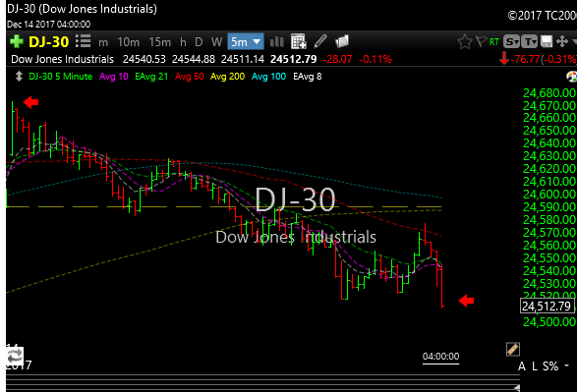Open the watchlist list icon next to DJ-30

(84, 41)
